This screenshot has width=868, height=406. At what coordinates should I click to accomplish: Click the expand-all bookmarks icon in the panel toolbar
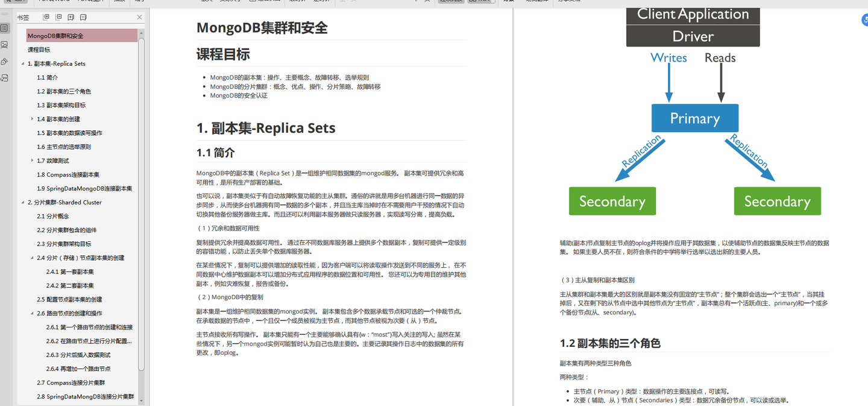tap(47, 17)
